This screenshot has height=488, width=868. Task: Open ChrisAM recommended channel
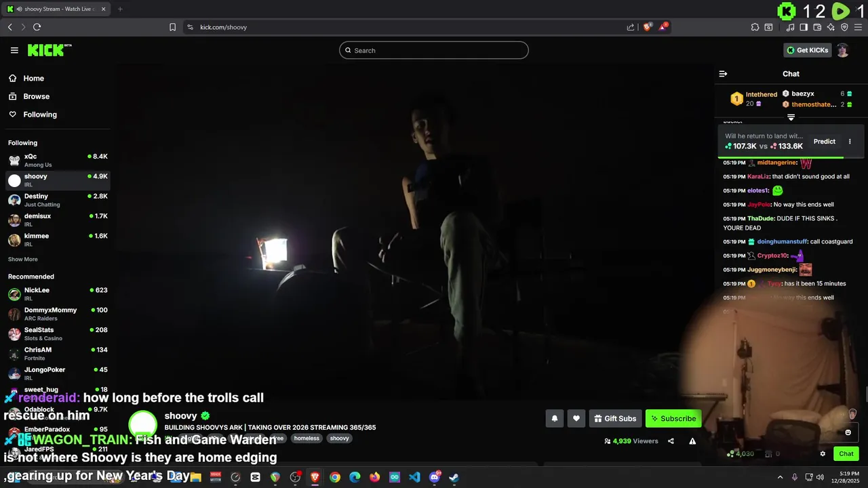click(58, 354)
